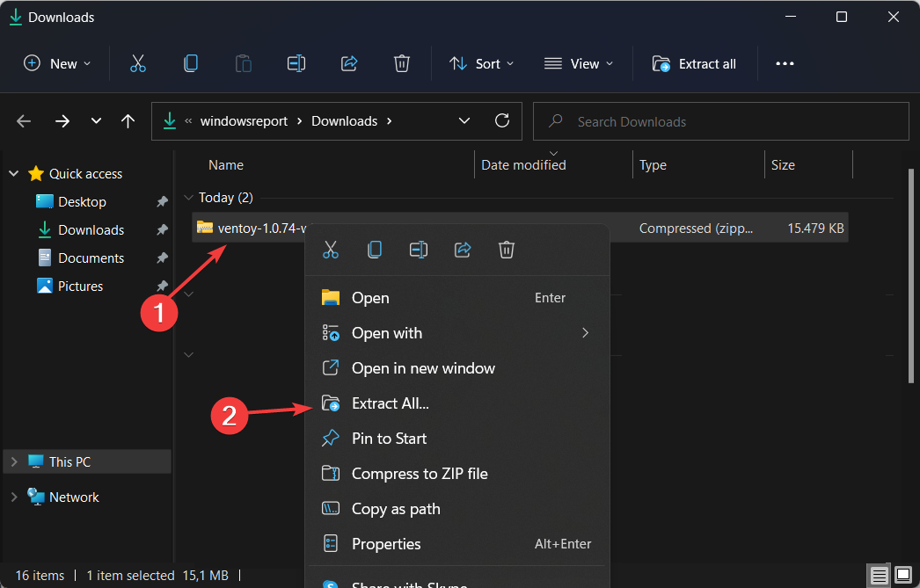Click the Rename icon in the top toolbar
The width and height of the screenshot is (920, 588).
pyautogui.click(x=296, y=63)
